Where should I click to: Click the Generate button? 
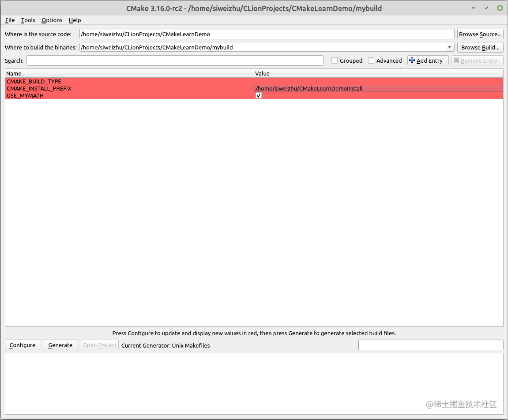click(x=60, y=345)
